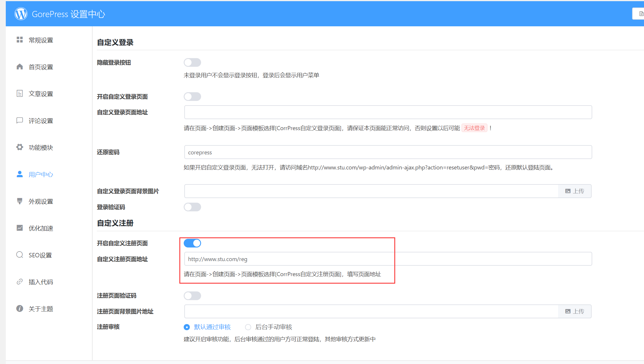The height and width of the screenshot is (364, 644).
Task: Click the about theme info icon
Action: (x=20, y=308)
